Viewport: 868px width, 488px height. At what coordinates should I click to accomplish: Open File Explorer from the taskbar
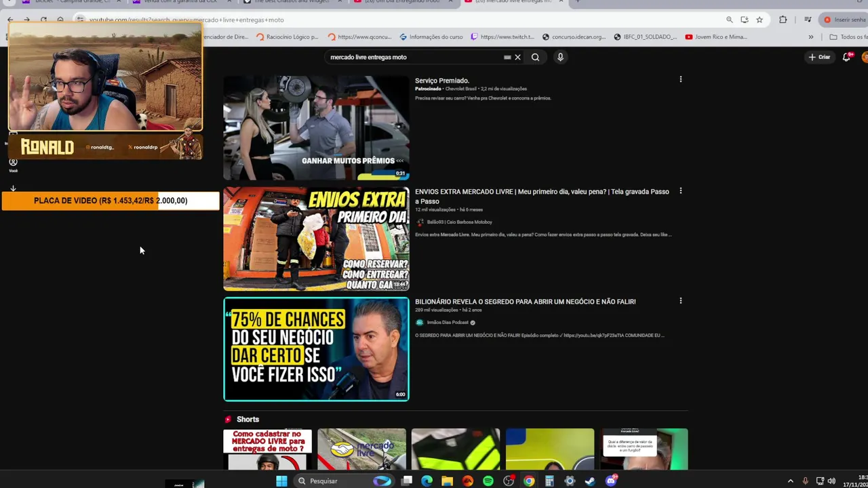pos(447,481)
